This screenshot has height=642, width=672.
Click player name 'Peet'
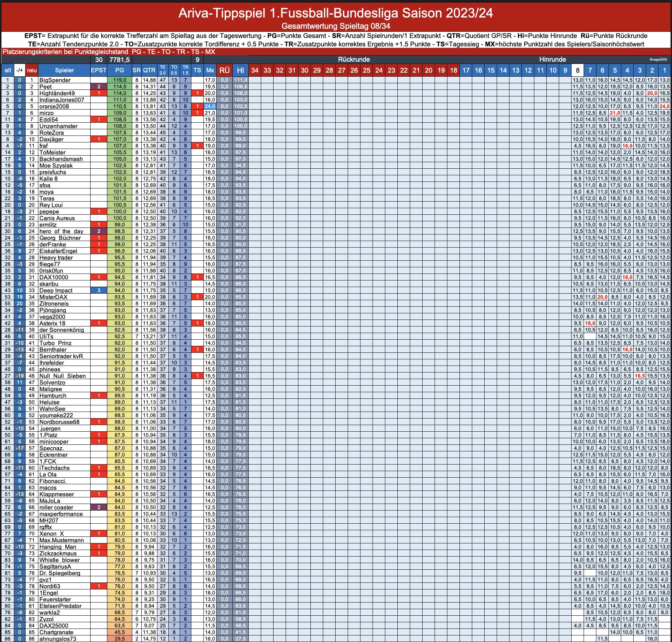coord(46,87)
